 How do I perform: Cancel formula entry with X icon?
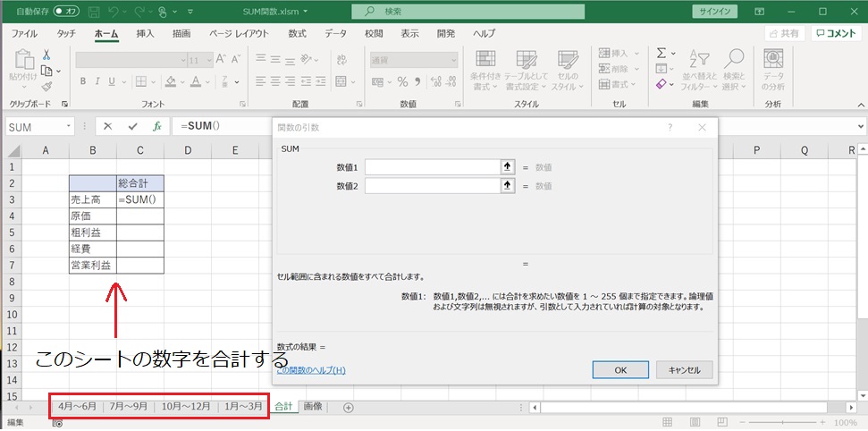(x=108, y=126)
